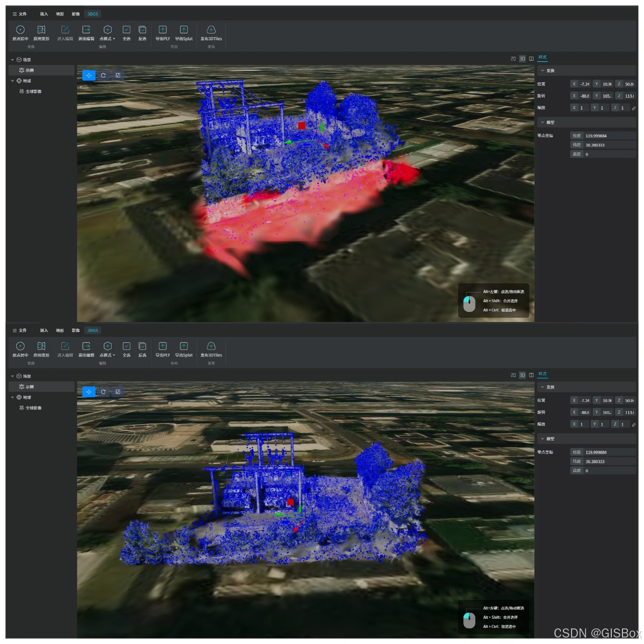Click 发布3DTiles icon in lower screenshot
Image resolution: width=644 pixels, height=644 pixels.
(211, 346)
